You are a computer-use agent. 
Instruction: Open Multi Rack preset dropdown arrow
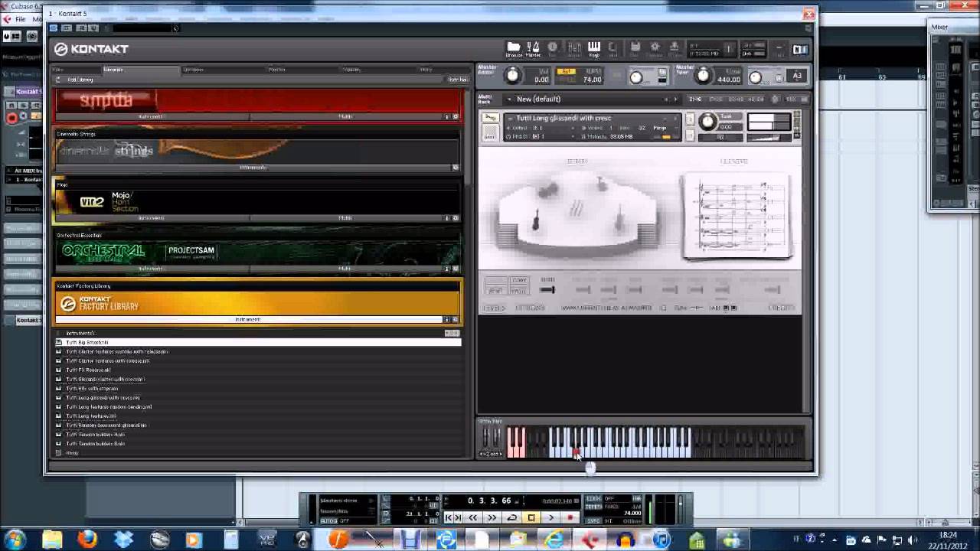(509, 99)
